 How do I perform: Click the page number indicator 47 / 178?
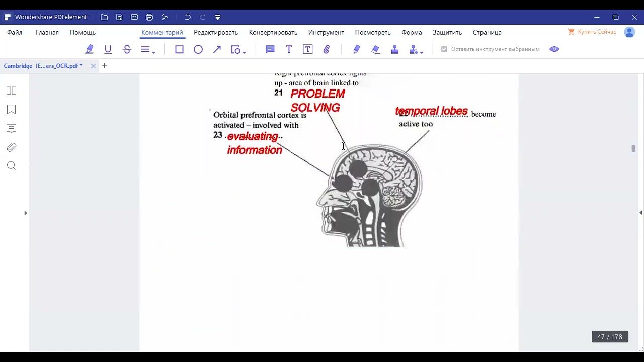click(x=610, y=337)
